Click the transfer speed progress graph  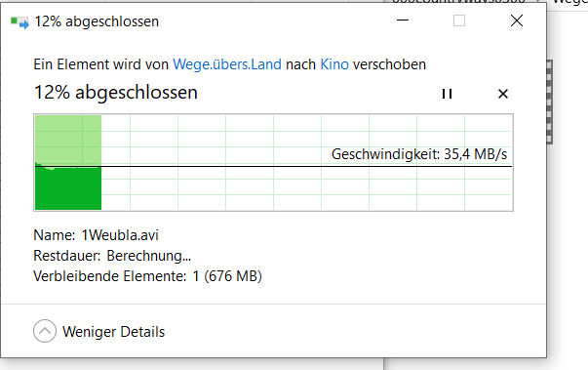click(x=273, y=162)
